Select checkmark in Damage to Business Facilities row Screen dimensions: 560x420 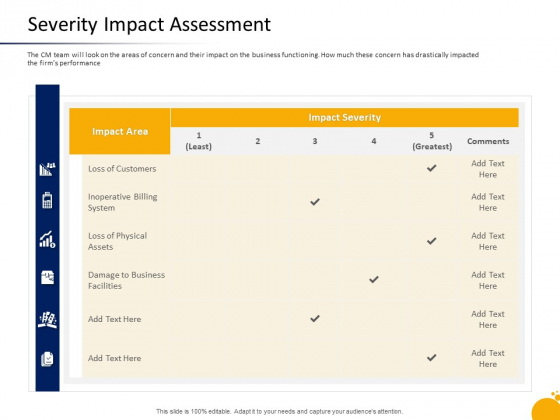coord(374,279)
